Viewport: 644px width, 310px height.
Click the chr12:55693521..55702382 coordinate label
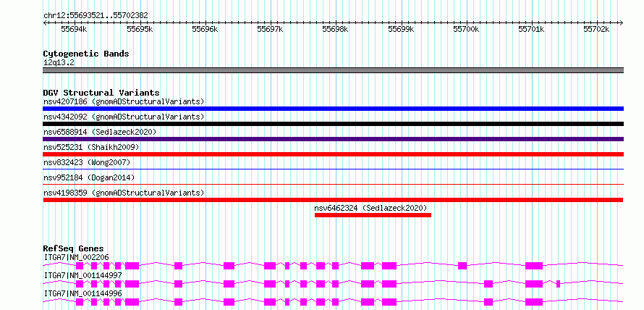click(x=96, y=15)
